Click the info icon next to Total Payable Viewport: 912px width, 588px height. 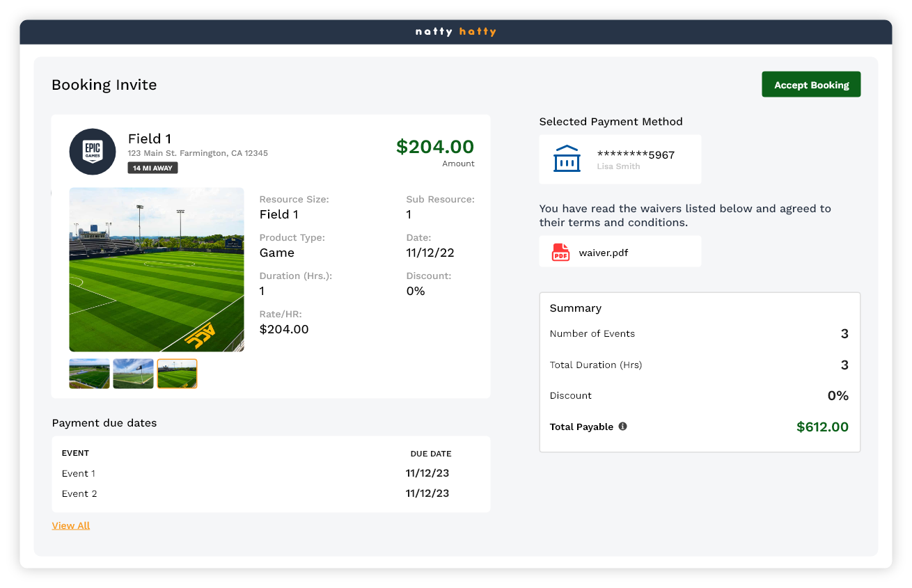(x=623, y=427)
